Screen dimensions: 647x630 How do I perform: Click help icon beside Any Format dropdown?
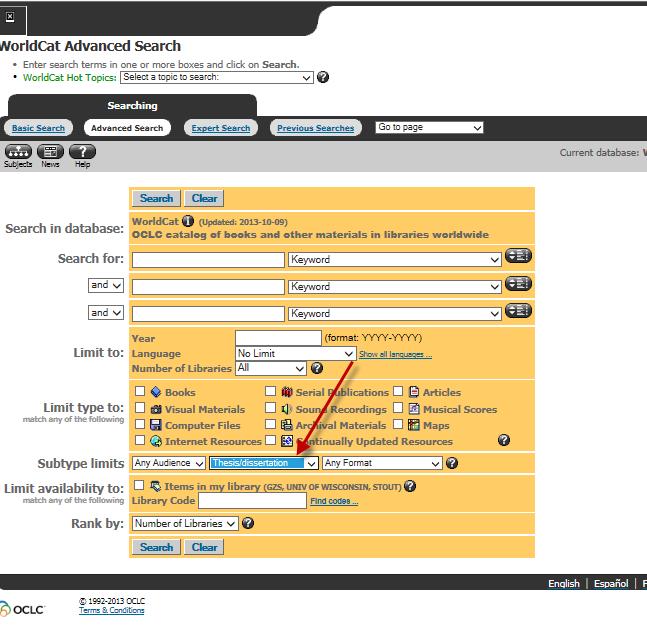click(x=452, y=463)
